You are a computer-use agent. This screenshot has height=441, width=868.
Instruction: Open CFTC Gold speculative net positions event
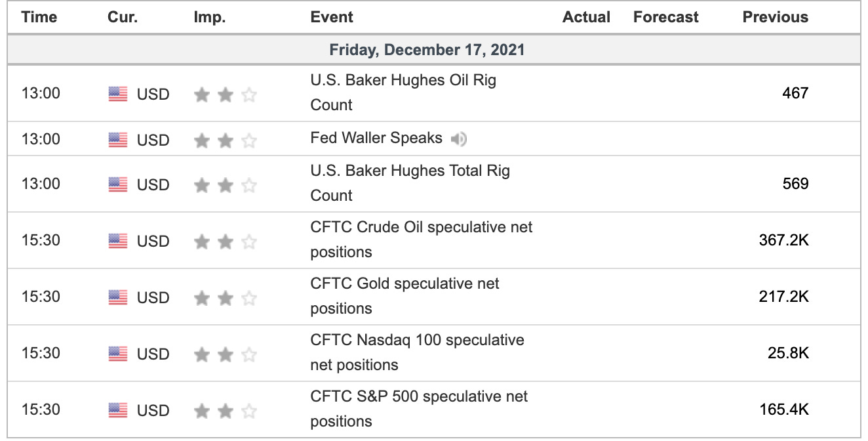click(404, 296)
